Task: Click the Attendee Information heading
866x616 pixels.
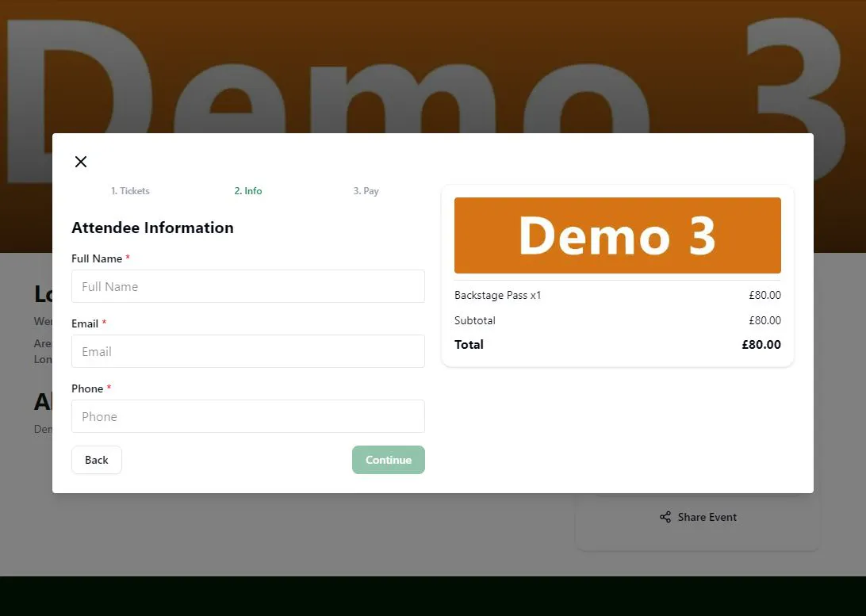Action: tap(152, 228)
